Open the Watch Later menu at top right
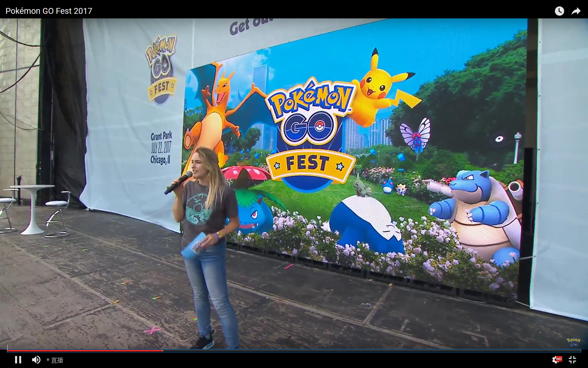 coord(560,11)
